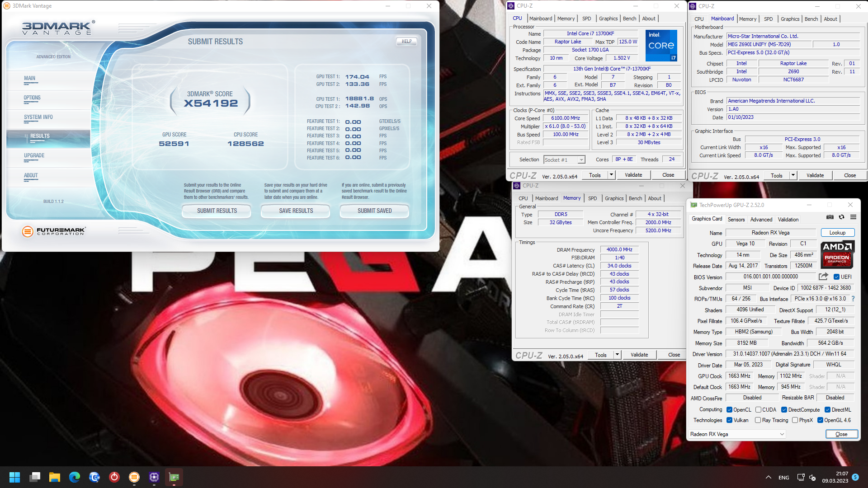Open the Windows Start menu
The width and height of the screenshot is (868, 488).
coord(15,477)
